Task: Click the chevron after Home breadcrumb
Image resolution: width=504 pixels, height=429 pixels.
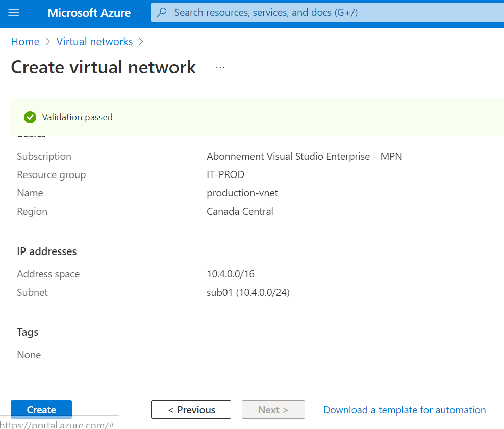Action: [47, 42]
